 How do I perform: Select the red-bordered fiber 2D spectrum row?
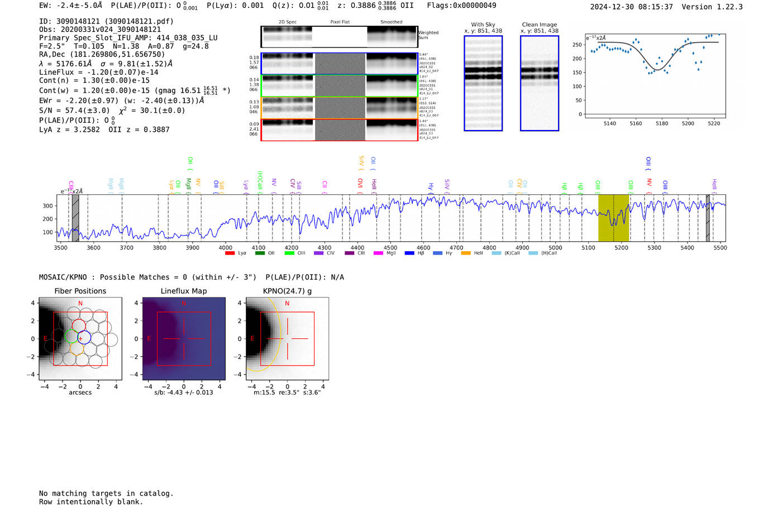339,130
